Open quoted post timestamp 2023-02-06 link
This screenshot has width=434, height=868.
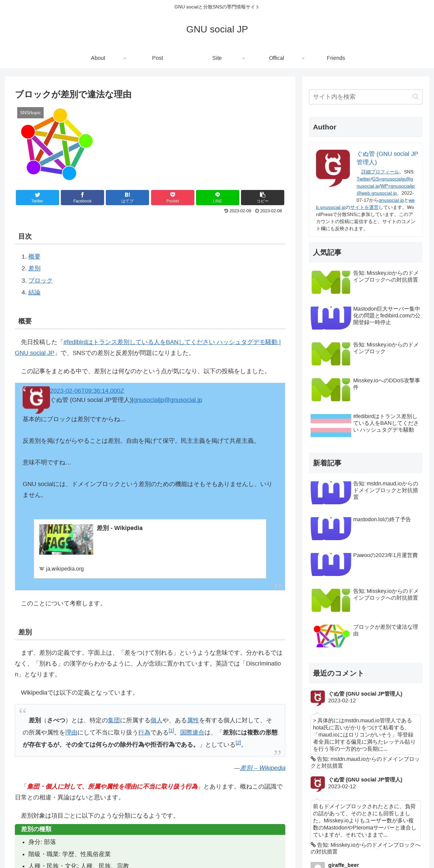[x=87, y=391]
